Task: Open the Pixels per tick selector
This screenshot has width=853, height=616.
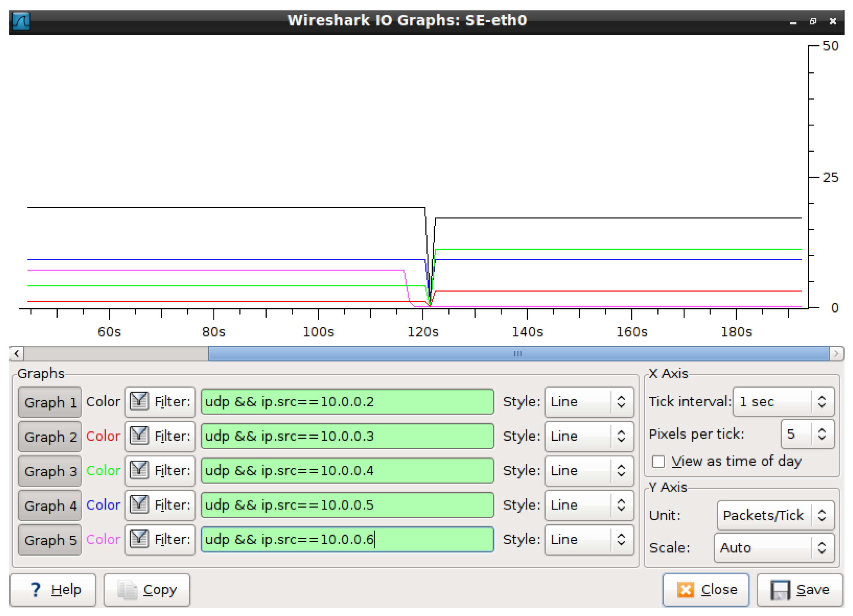Action: (x=807, y=434)
